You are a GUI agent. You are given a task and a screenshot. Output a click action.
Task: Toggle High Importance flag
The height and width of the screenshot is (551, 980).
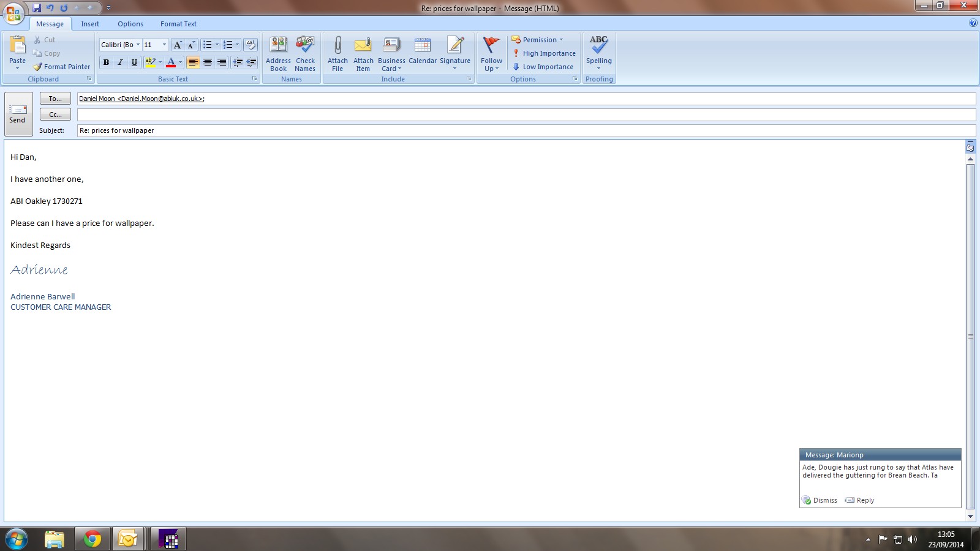(x=544, y=53)
